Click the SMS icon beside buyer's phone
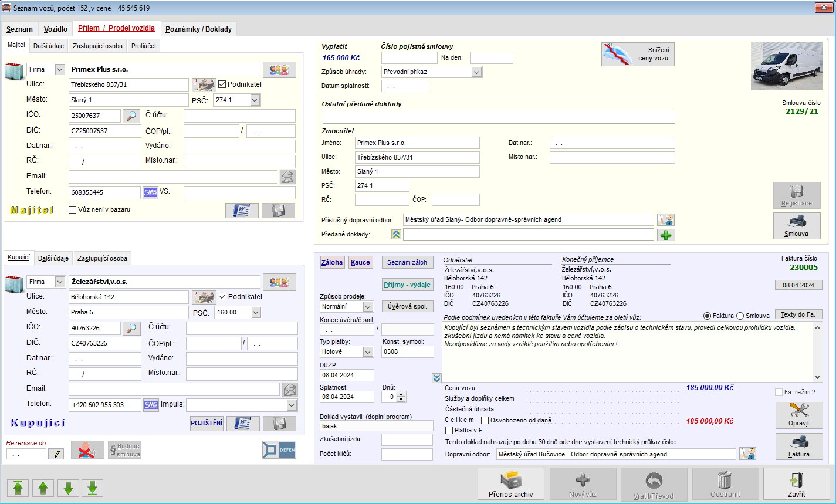Image resolution: width=836 pixels, height=504 pixels. [151, 405]
